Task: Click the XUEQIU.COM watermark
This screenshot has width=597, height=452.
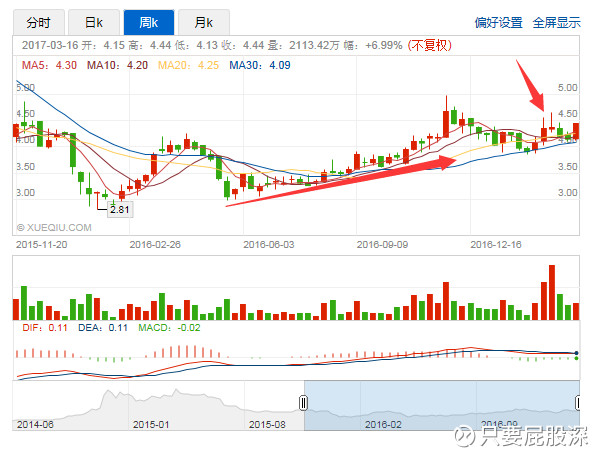Action: (54, 227)
